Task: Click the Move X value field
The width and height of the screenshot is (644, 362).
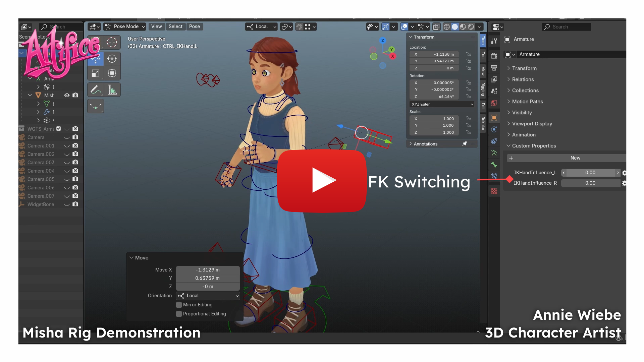Action: click(x=208, y=270)
